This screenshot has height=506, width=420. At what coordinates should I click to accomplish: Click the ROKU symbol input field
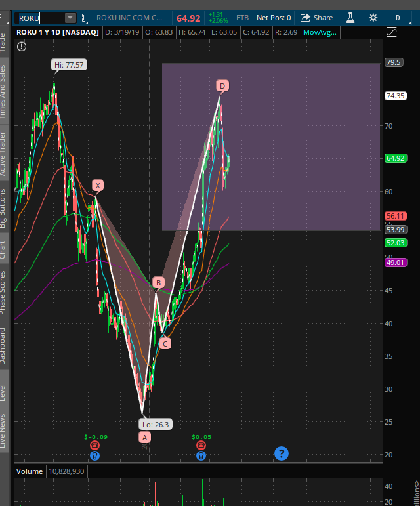pos(39,18)
